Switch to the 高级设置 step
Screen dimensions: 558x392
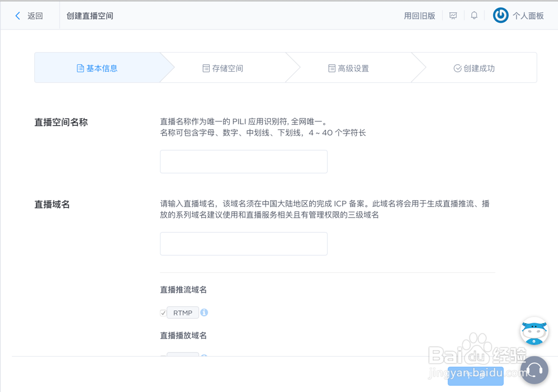(349, 68)
